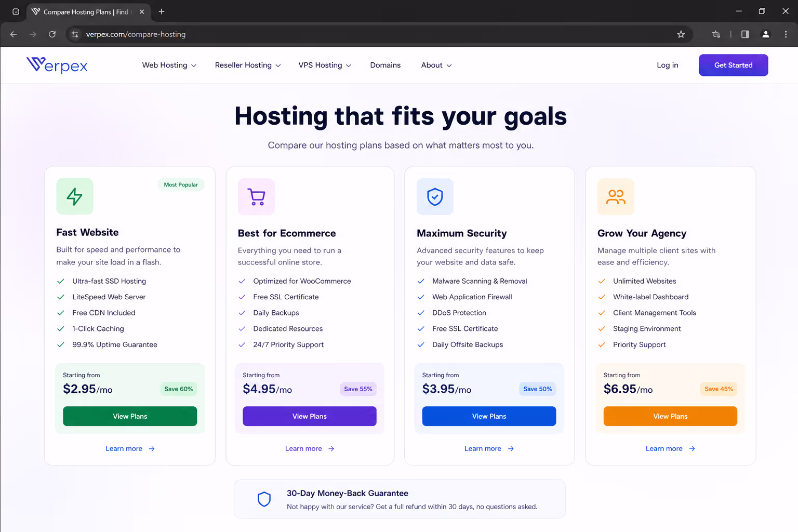Go forward in browser history
Screen dimensions: 798x532
tap(33, 34)
